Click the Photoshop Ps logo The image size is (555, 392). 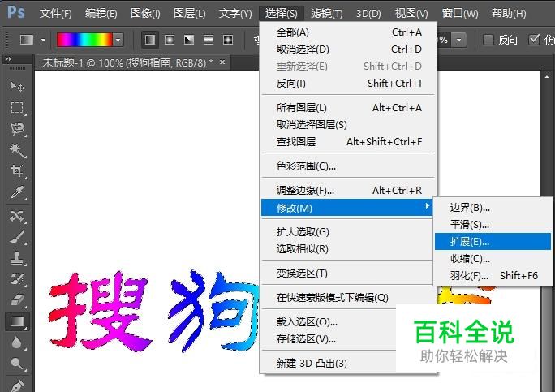coord(16,13)
